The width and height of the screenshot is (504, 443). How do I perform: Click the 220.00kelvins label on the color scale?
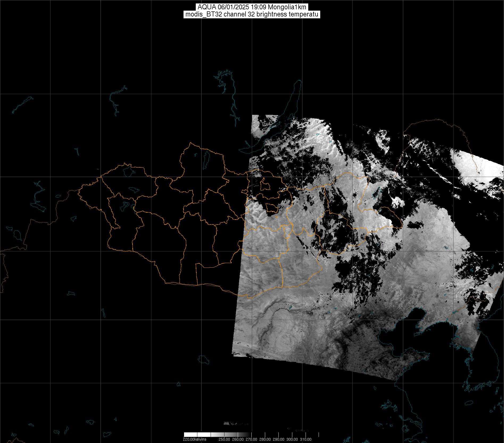pyautogui.click(x=194, y=439)
